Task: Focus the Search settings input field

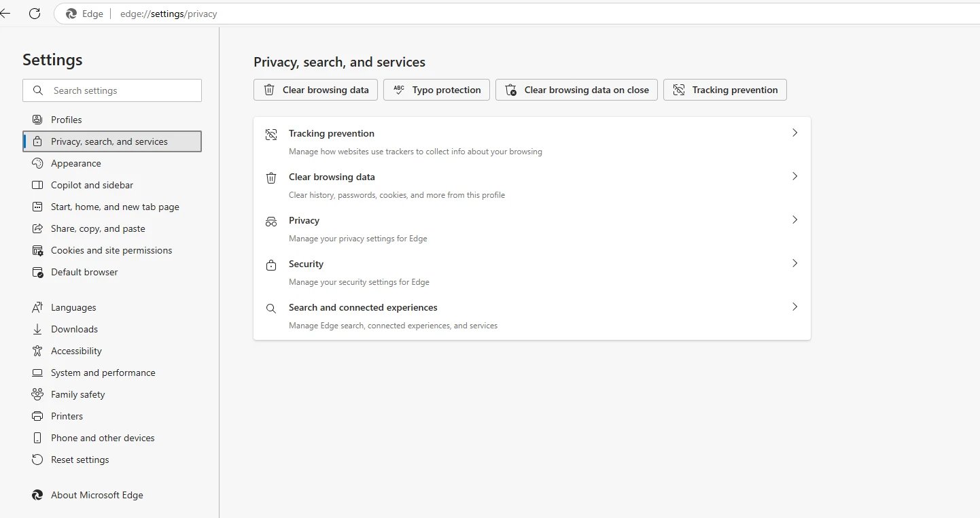Action: 112,90
